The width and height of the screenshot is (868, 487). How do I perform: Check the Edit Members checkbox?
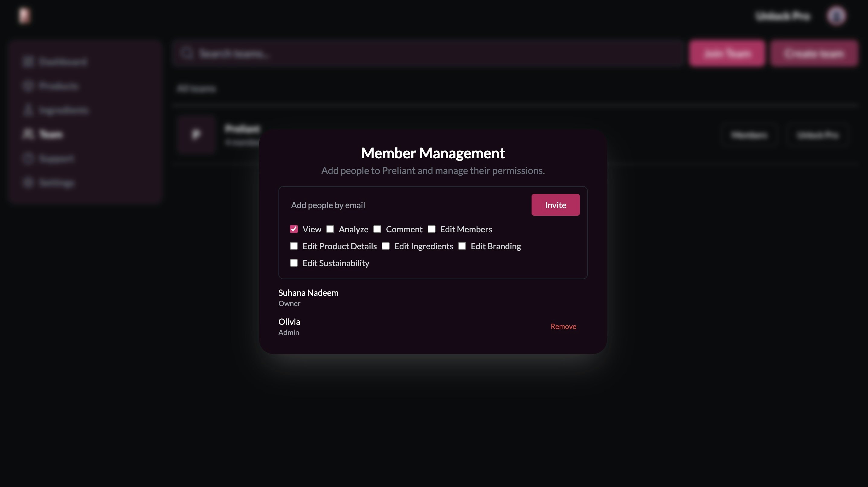coord(432,229)
